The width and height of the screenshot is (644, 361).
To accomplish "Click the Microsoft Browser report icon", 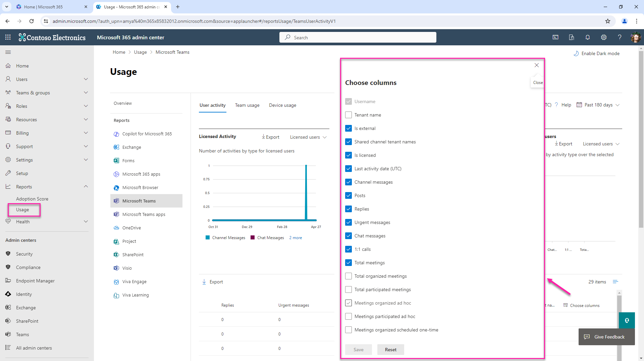I will pyautogui.click(x=116, y=188).
